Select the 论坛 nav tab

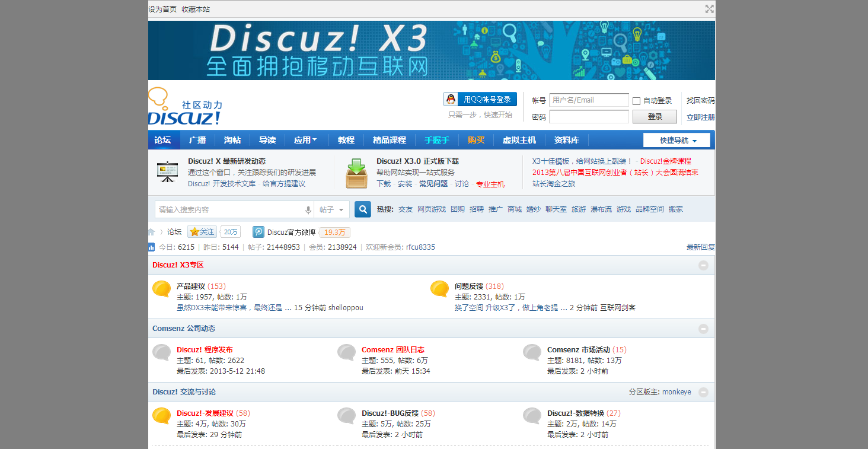click(x=162, y=140)
